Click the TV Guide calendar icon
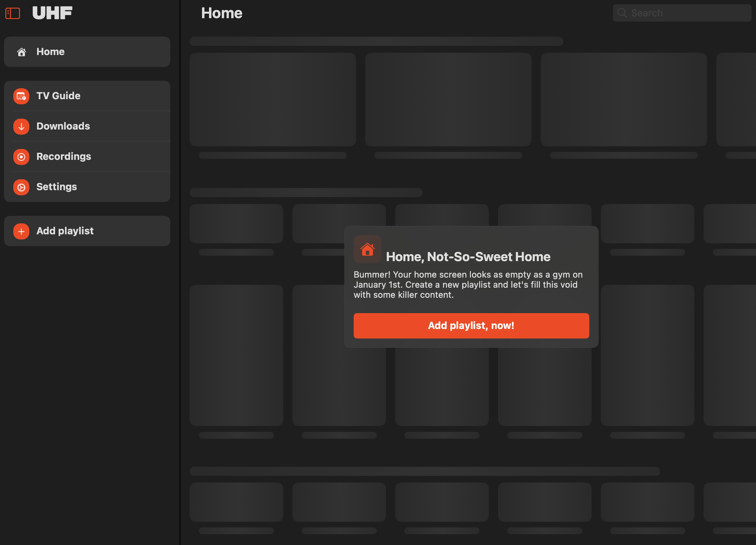This screenshot has width=756, height=545. 21,96
